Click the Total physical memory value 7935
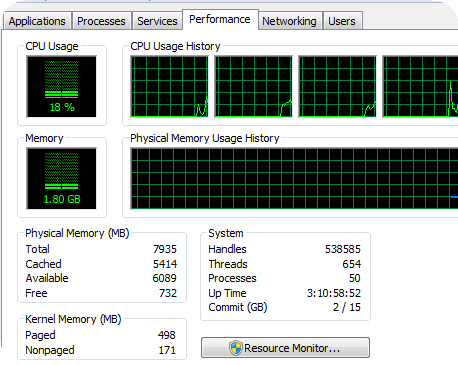 pyautogui.click(x=165, y=249)
